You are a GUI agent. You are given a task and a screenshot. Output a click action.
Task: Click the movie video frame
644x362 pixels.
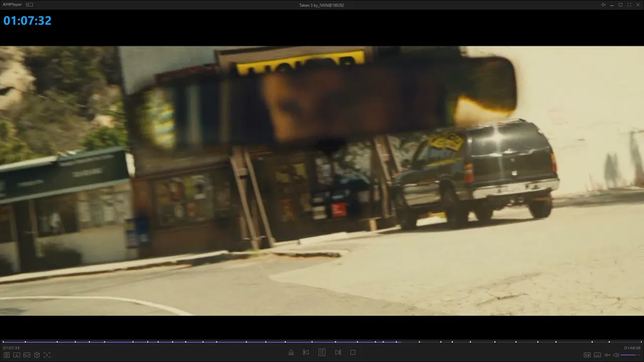[x=322, y=181]
